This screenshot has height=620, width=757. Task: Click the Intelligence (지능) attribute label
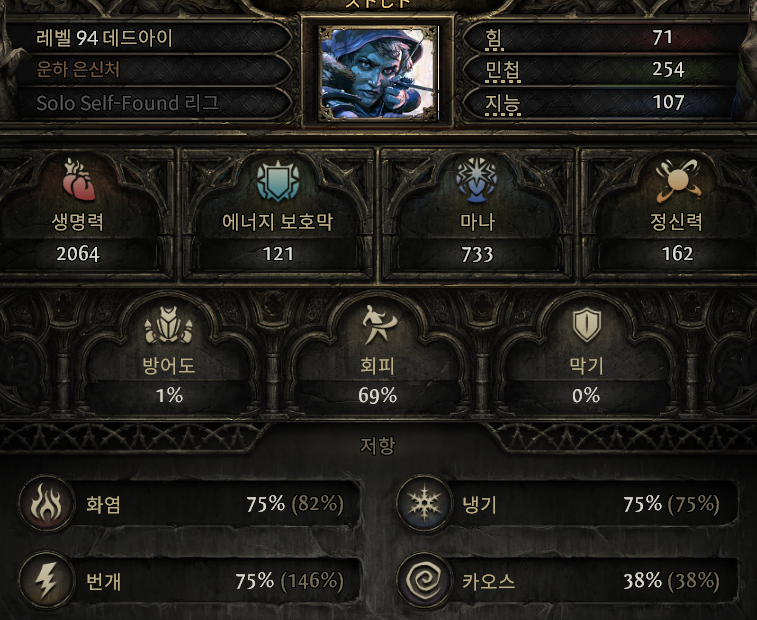503,103
